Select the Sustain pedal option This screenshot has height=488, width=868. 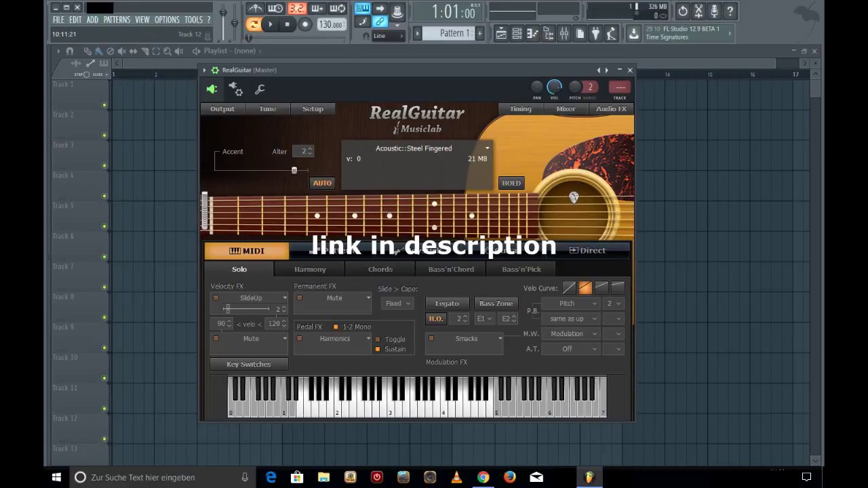pos(378,349)
